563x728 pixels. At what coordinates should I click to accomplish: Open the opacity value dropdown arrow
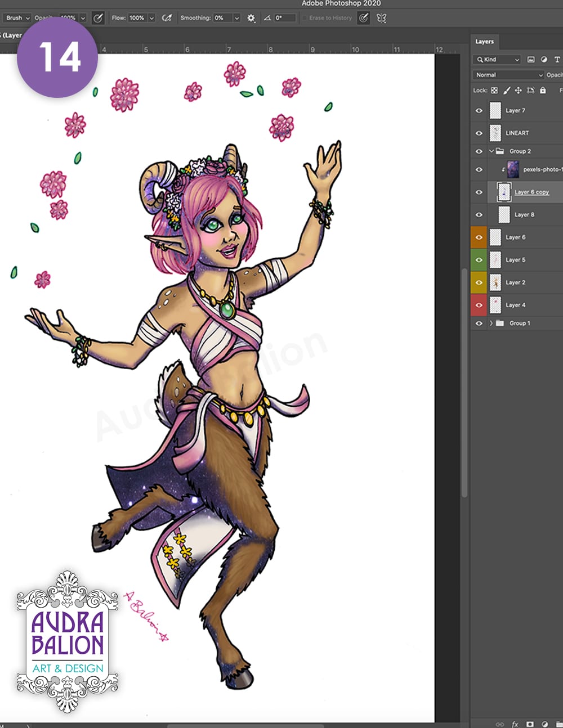point(83,18)
